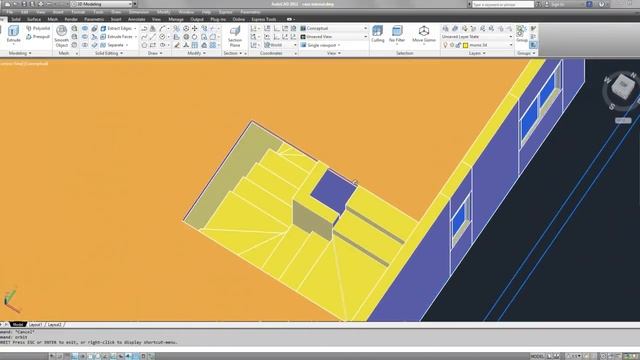Open the World UCS dropdown in Coordinates
The image size is (640, 360).
(280, 45)
